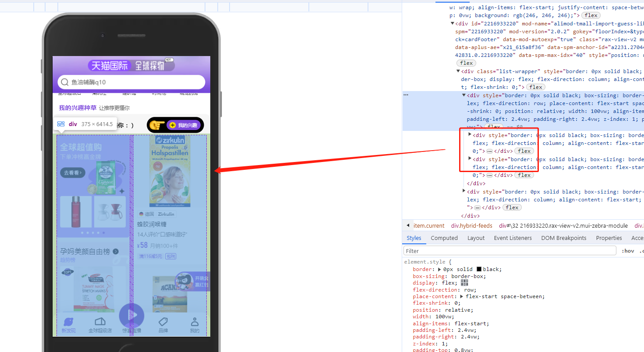This screenshot has height=352, width=644.
Task: Click the element.style selector
Action: [425, 262]
